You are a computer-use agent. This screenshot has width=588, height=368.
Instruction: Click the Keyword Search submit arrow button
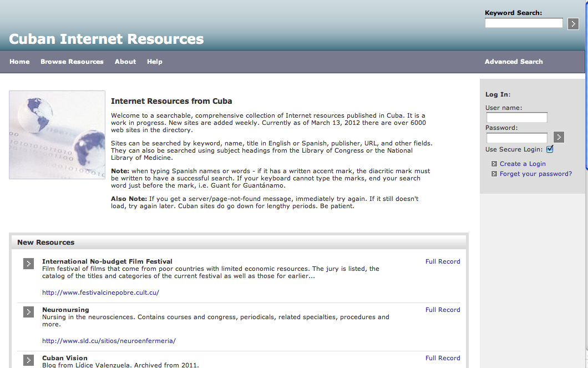574,23
